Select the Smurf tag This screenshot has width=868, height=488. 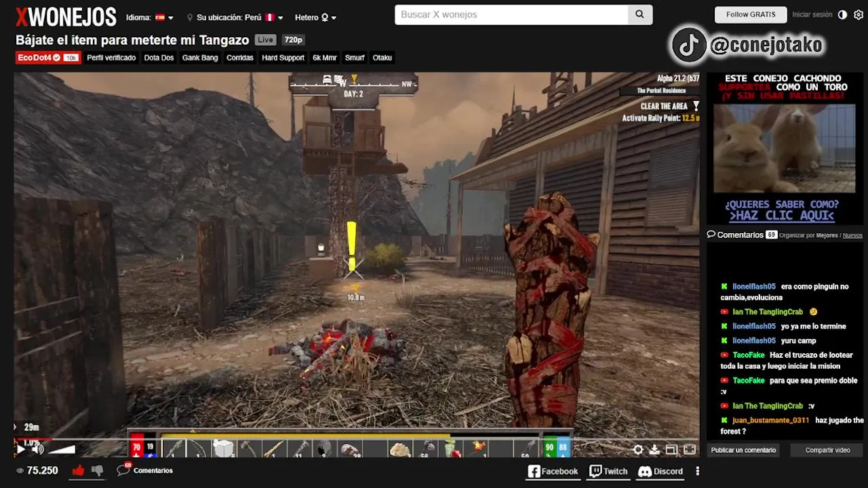click(355, 58)
